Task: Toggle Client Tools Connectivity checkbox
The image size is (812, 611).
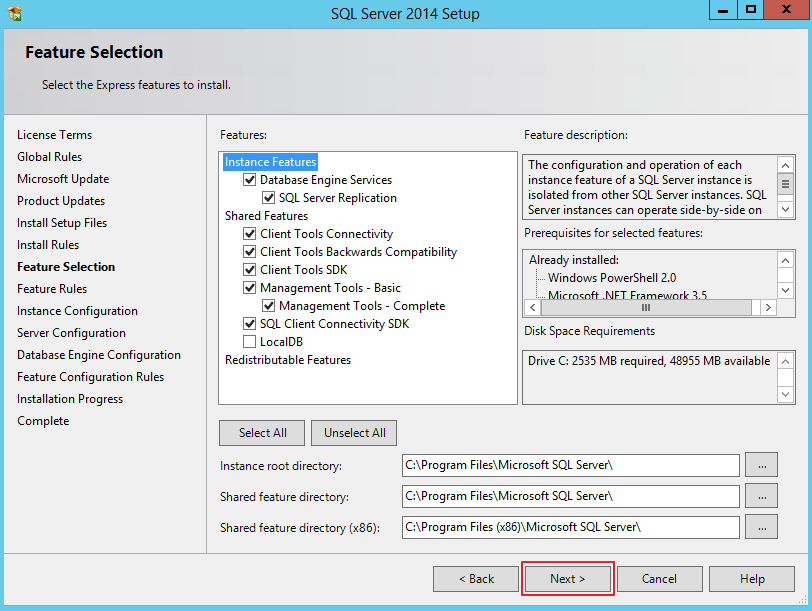Action: coord(250,234)
